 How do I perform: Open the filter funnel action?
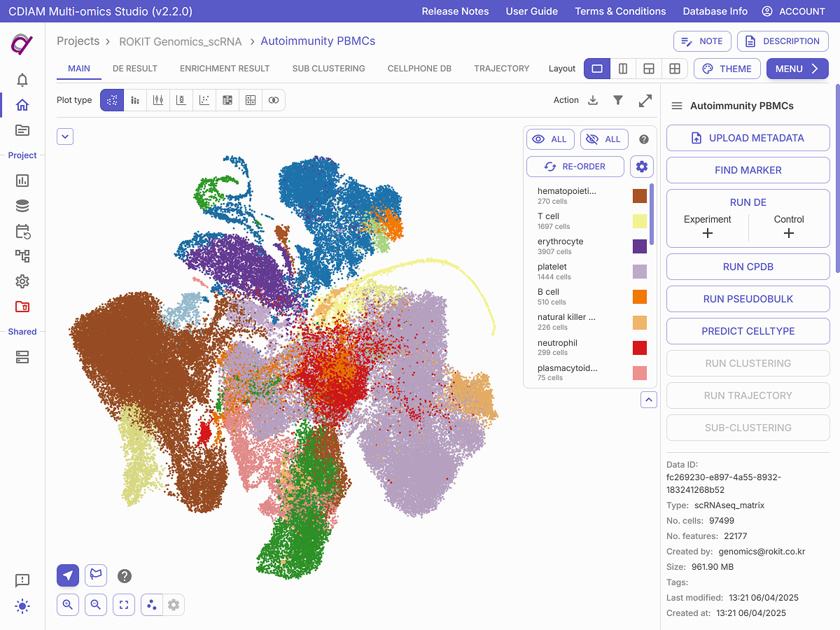[x=618, y=100]
